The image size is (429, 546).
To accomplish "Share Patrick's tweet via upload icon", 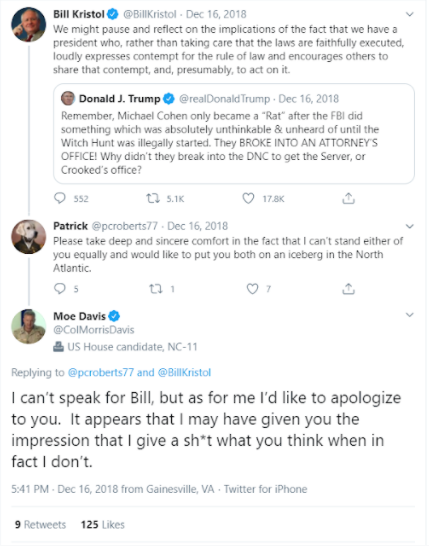I will coord(348,288).
